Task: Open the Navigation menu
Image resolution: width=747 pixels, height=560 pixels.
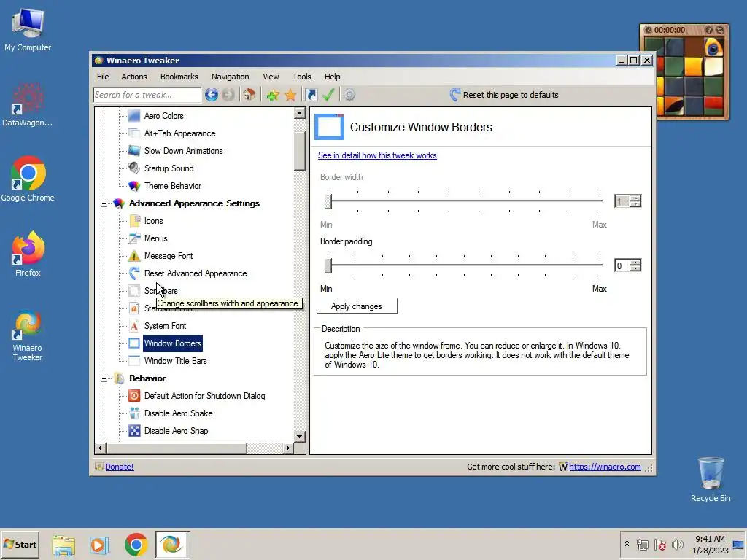Action: (230, 77)
